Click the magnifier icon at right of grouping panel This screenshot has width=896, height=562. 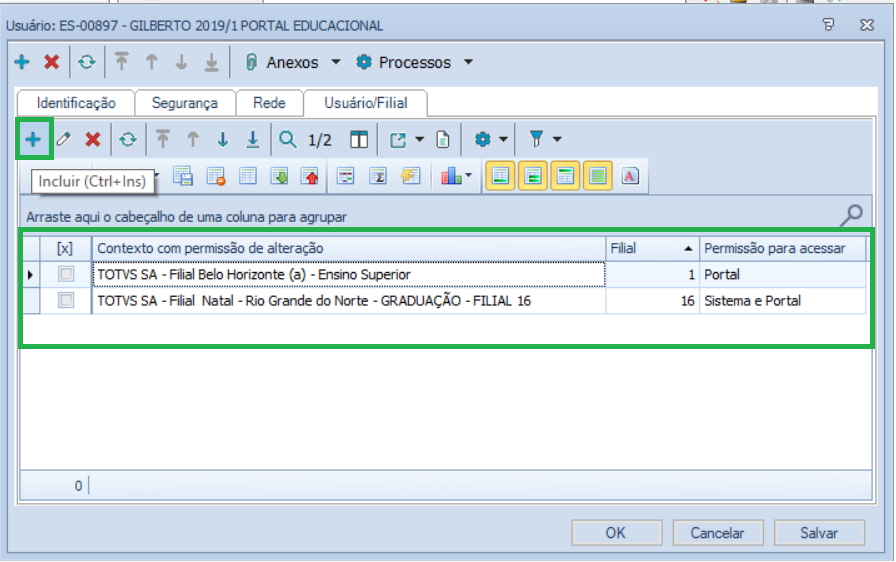851,215
